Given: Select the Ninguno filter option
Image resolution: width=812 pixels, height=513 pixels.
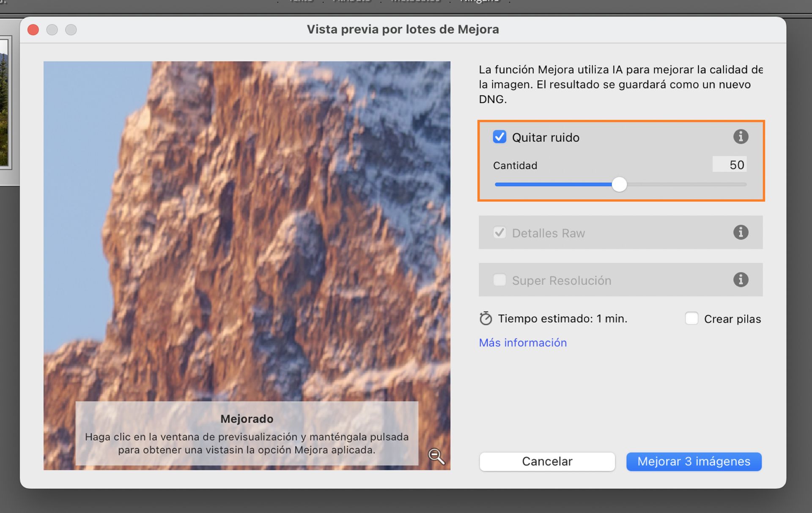Looking at the screenshot, I should click(x=480, y=2).
